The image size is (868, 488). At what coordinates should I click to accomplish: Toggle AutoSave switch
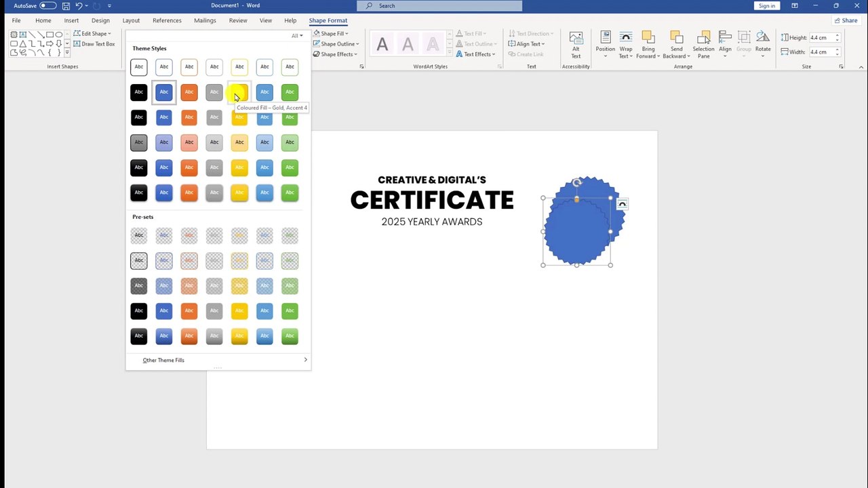pos(47,5)
